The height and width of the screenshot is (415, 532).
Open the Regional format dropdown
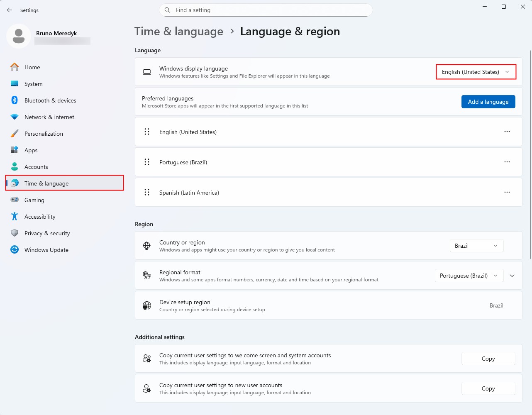tap(469, 276)
